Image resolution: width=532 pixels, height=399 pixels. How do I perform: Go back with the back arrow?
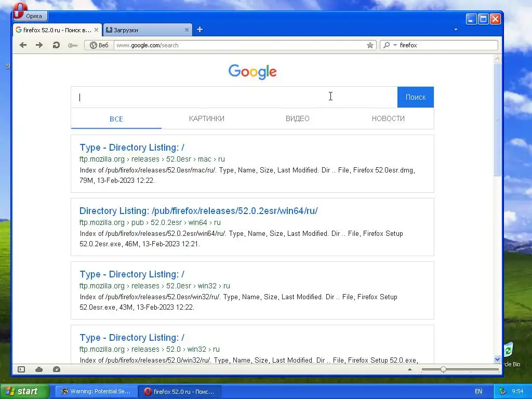pos(23,45)
